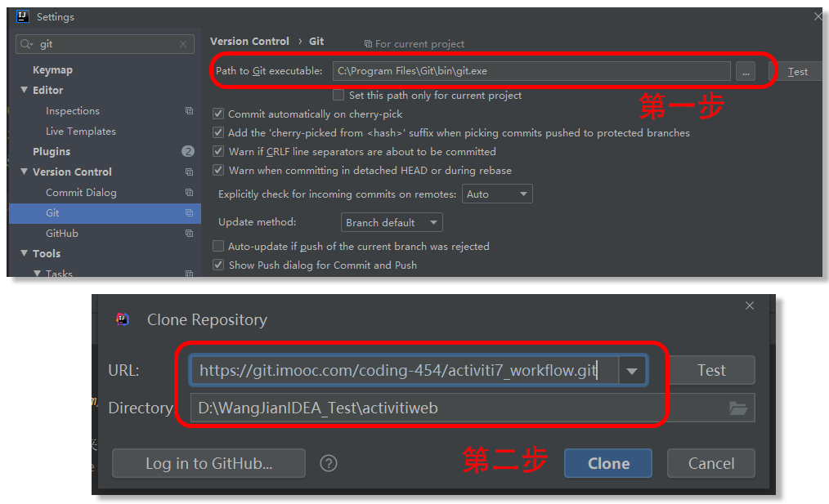The width and height of the screenshot is (829, 504).
Task: Click the Clone button
Action: (608, 463)
